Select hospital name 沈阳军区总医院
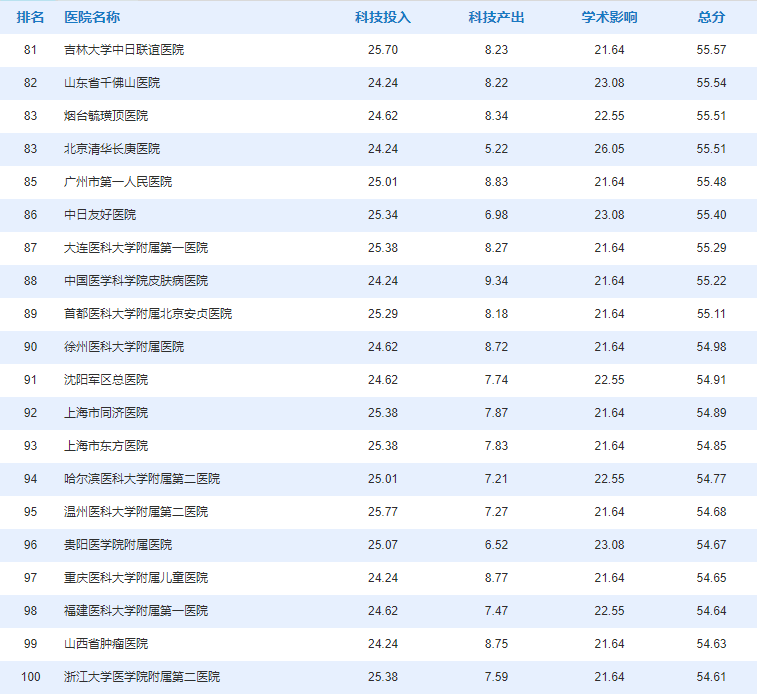Screen dimensions: 757x694 [106, 380]
